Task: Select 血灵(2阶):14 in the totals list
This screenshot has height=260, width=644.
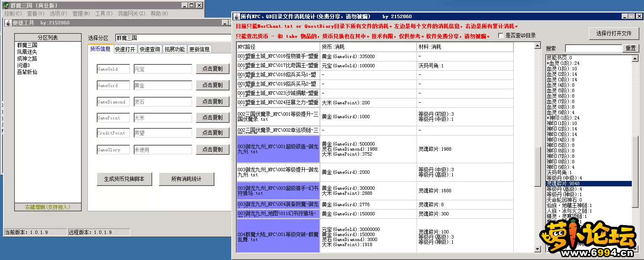Action: (589, 74)
